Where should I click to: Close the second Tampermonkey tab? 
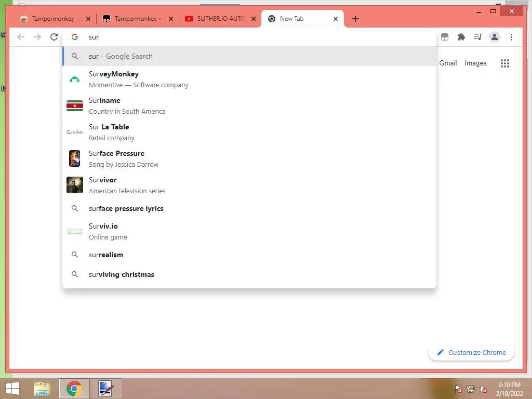point(171,19)
